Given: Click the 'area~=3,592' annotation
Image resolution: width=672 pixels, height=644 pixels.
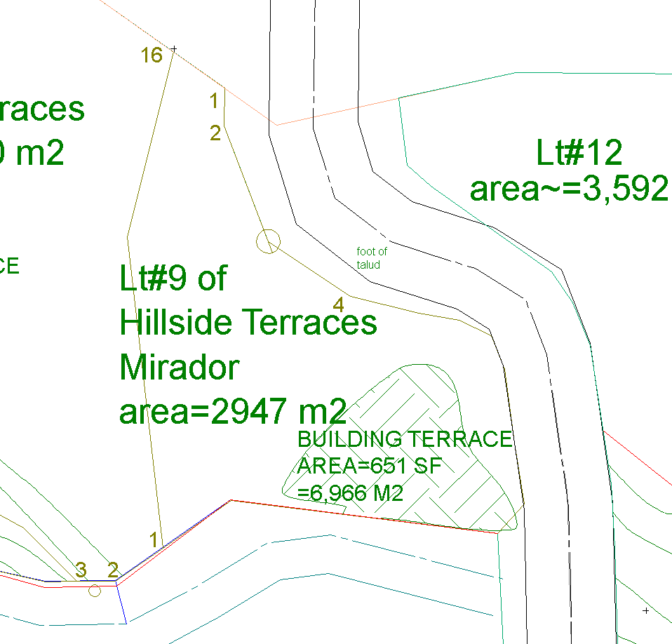Looking at the screenshot, I should 569,189.
